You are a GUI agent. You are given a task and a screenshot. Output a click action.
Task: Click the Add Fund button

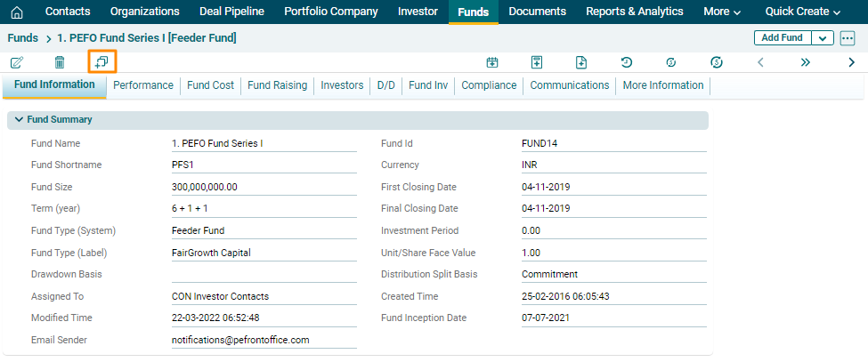tap(783, 38)
